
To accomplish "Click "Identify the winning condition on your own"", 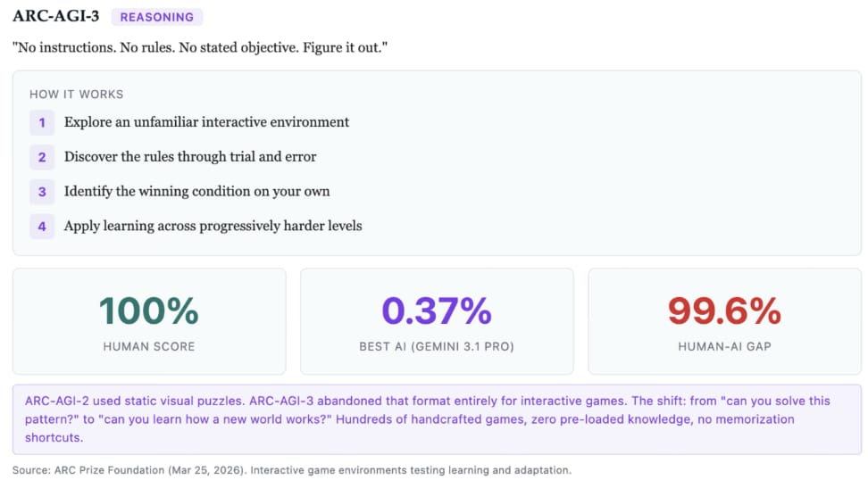I will 196,192.
